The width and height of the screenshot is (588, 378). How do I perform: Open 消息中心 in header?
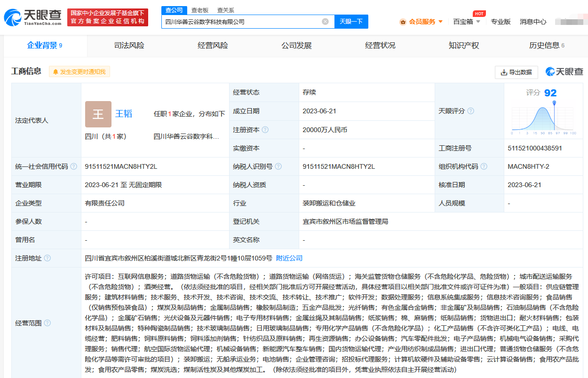pyautogui.click(x=533, y=22)
